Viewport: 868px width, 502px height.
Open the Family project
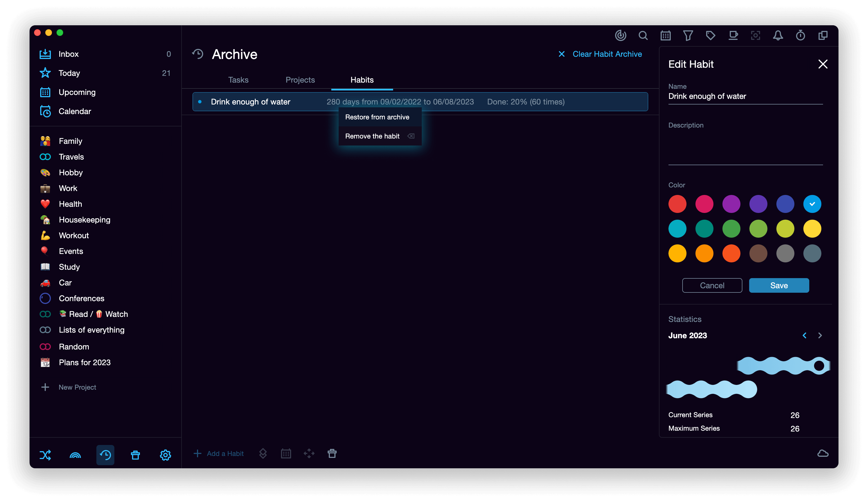click(105, 141)
